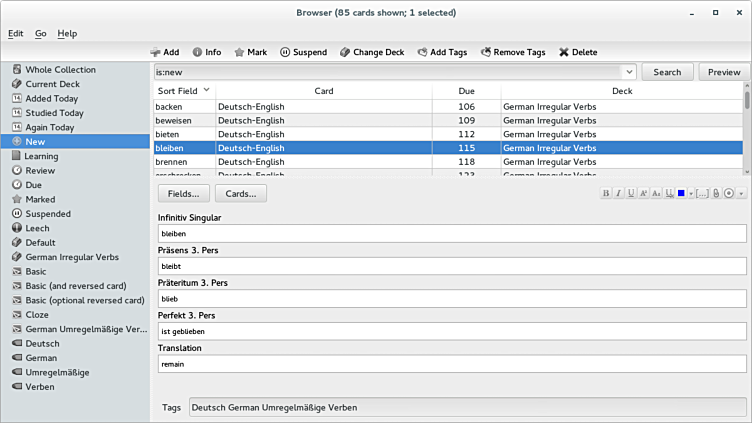Open the text color picker dropdown arrow
752x423 pixels.
[x=690, y=193]
